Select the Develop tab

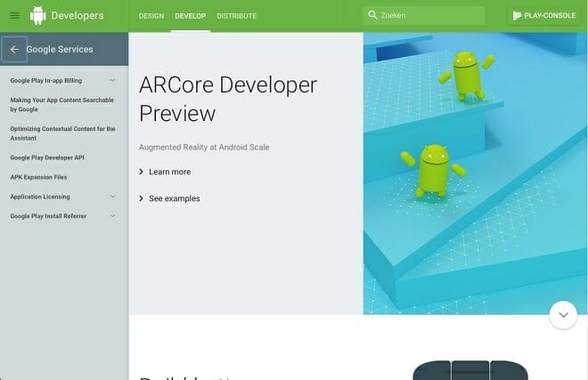[191, 16]
